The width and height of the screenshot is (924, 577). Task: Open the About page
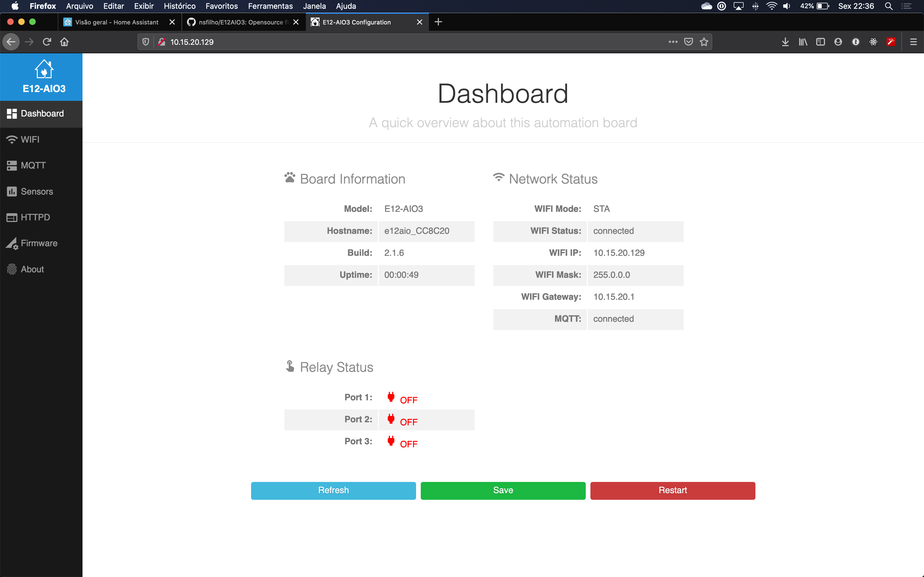point(32,270)
